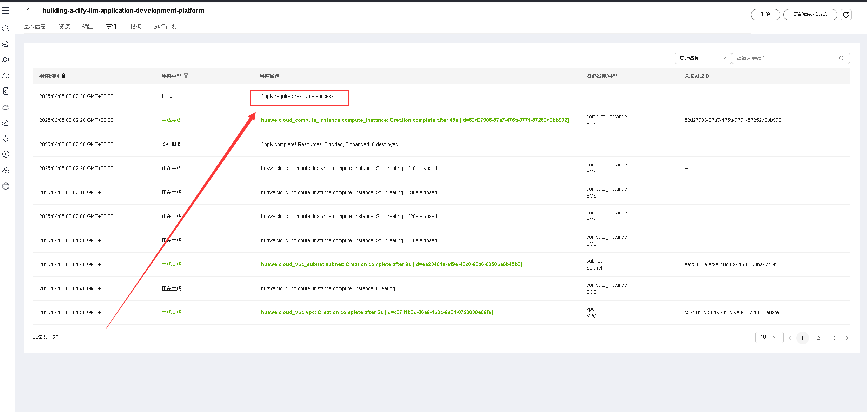The height and width of the screenshot is (412, 868).
Task: Click the search magnifier icon
Action: [841, 58]
